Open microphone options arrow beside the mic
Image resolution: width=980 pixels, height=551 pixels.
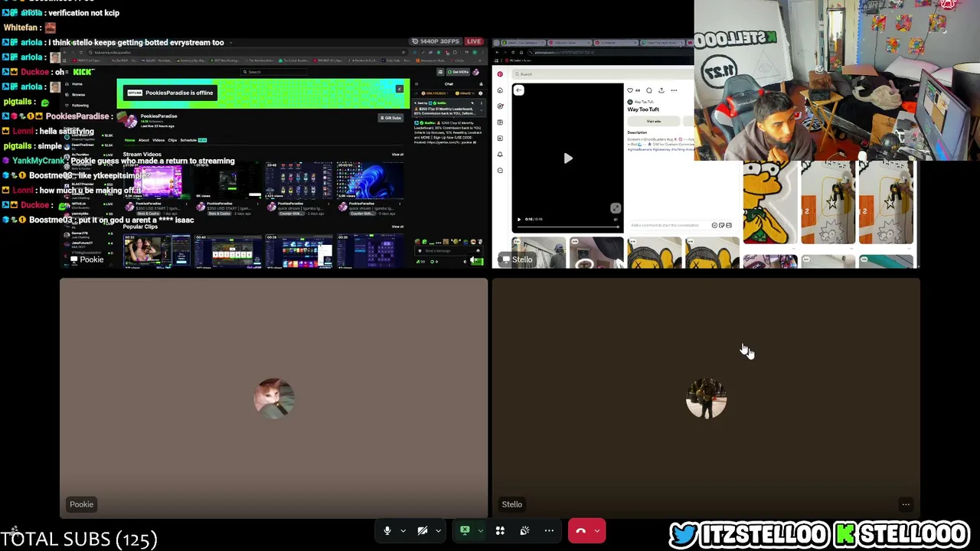403,530
